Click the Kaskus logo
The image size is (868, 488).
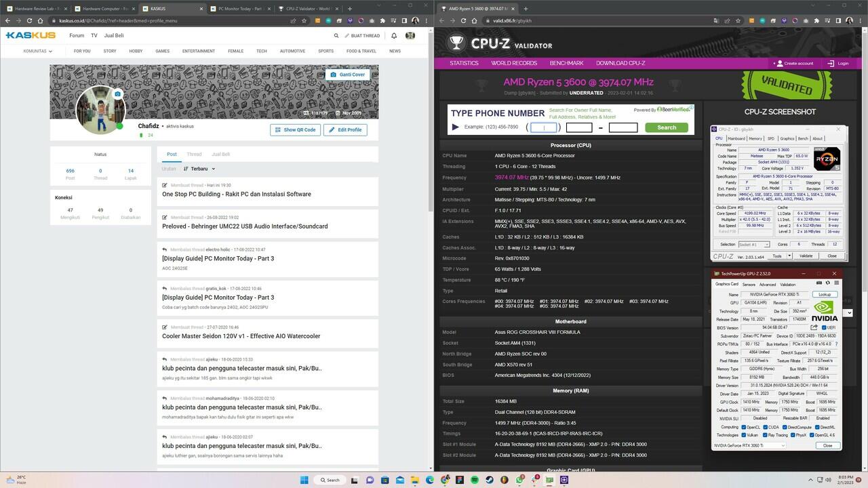31,35
